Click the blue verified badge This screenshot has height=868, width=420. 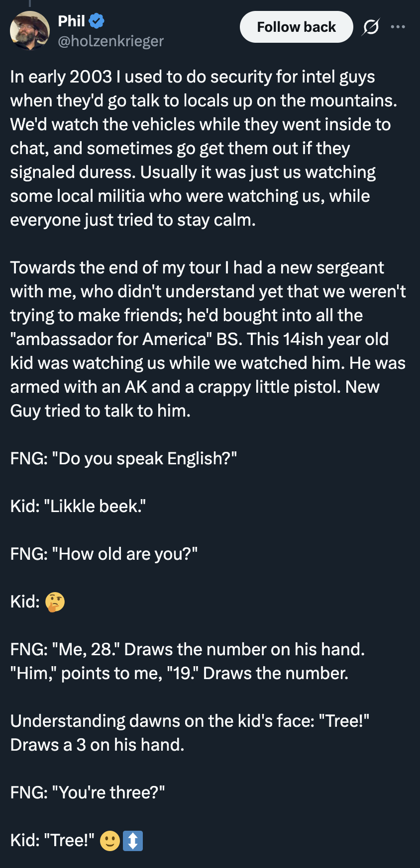coord(97,21)
